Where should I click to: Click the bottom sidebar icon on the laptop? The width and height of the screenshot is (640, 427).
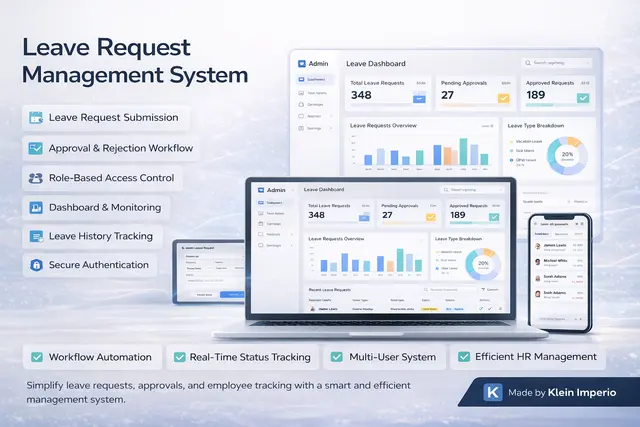pyautogui.click(x=261, y=245)
